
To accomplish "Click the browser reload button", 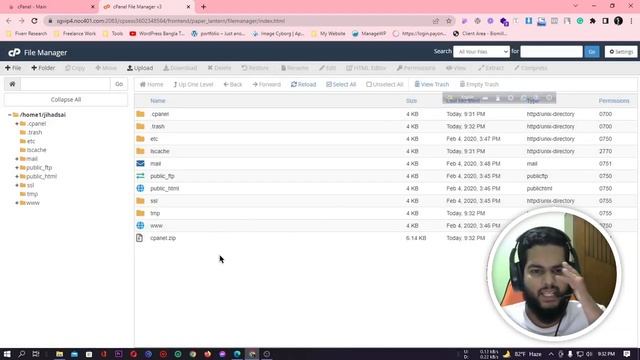I will coord(34,20).
